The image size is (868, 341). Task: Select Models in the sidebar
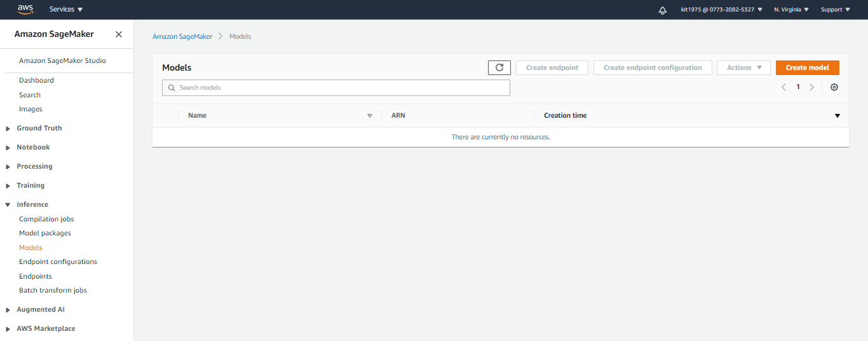[x=31, y=247]
